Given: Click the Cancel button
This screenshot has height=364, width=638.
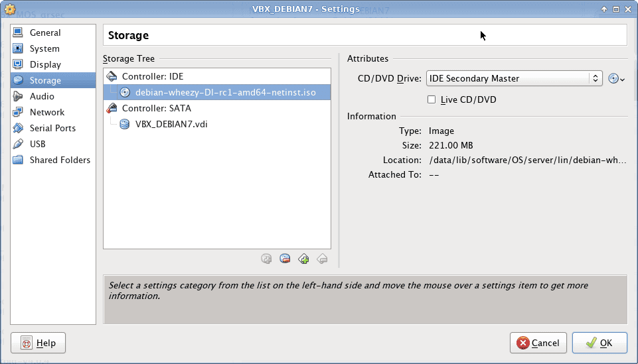Looking at the screenshot, I should pyautogui.click(x=538, y=343).
